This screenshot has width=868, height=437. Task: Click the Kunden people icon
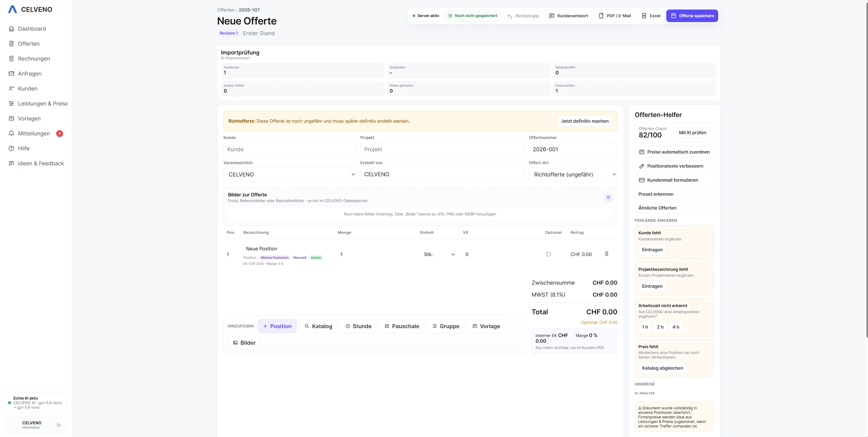(x=12, y=88)
